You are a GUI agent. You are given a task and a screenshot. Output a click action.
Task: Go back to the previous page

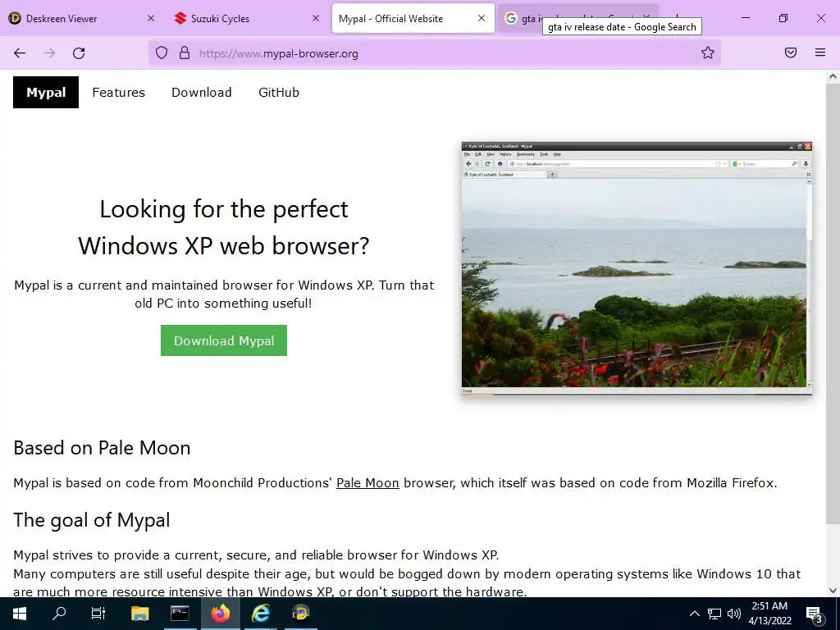20,53
